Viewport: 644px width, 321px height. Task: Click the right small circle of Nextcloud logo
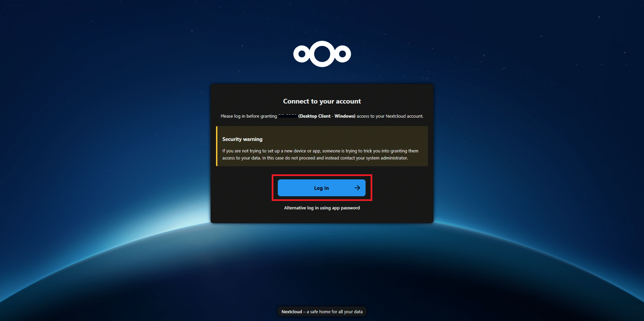coord(343,54)
